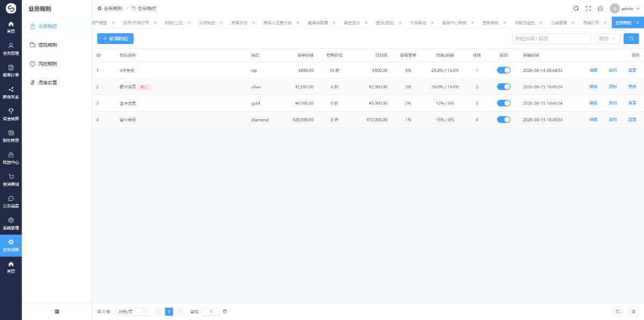
Task: Go to 重消商城 in the dark sidebar
Action: [x=11, y=180]
